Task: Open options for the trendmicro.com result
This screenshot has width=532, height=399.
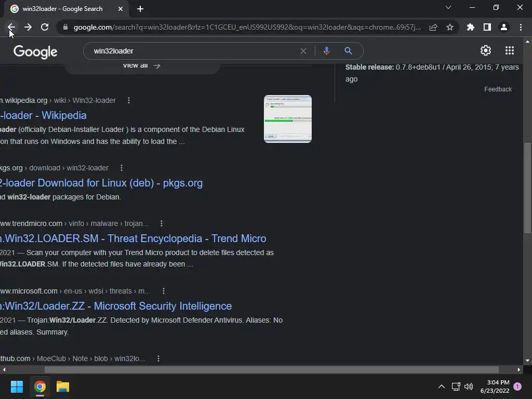Action: pyautogui.click(x=162, y=223)
